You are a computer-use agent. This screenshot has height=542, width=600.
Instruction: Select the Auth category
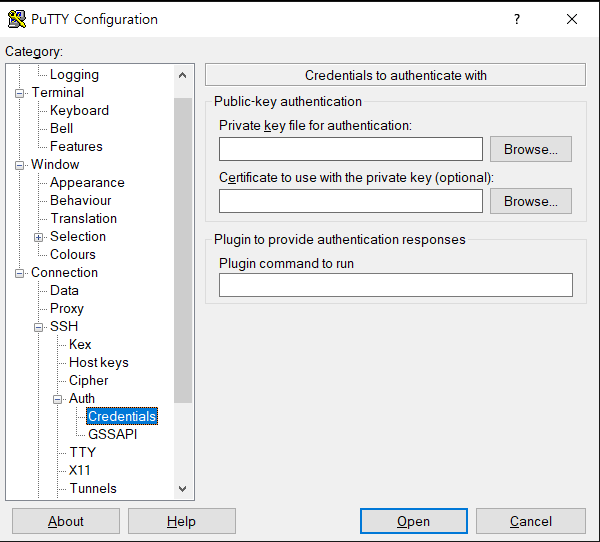pos(82,398)
